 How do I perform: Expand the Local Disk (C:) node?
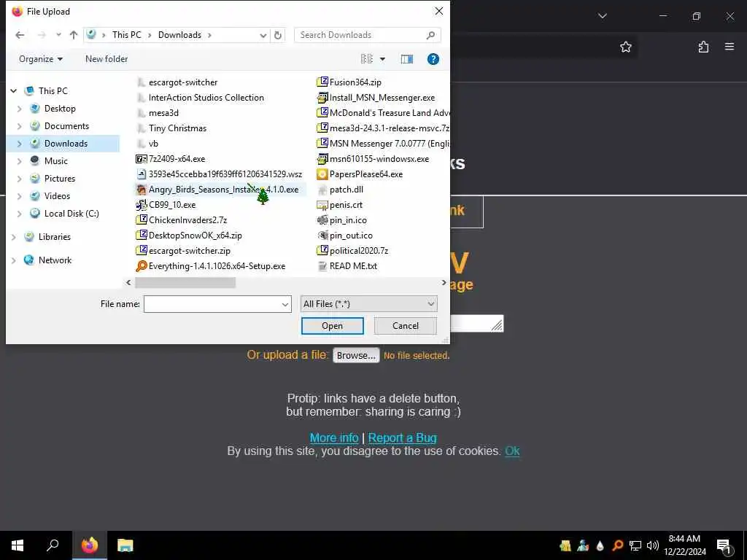click(20, 214)
